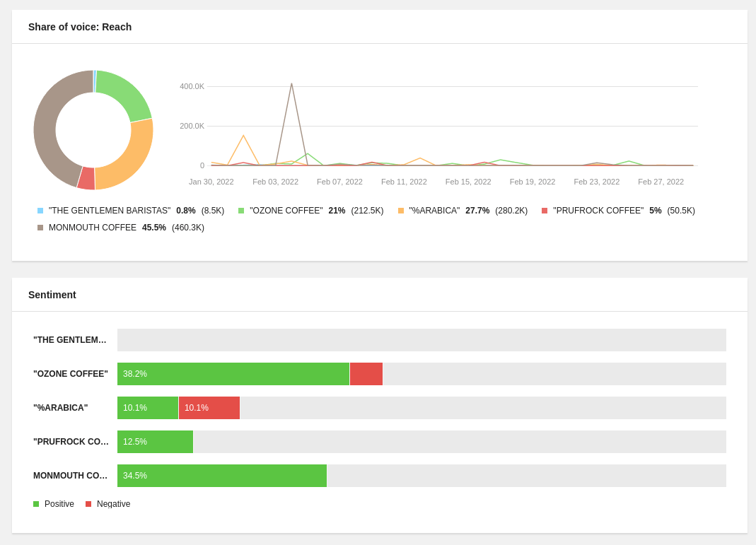Click the brown MONMOUTH COFFEE legend swatch
This screenshot has height=545, width=756.
point(40,227)
